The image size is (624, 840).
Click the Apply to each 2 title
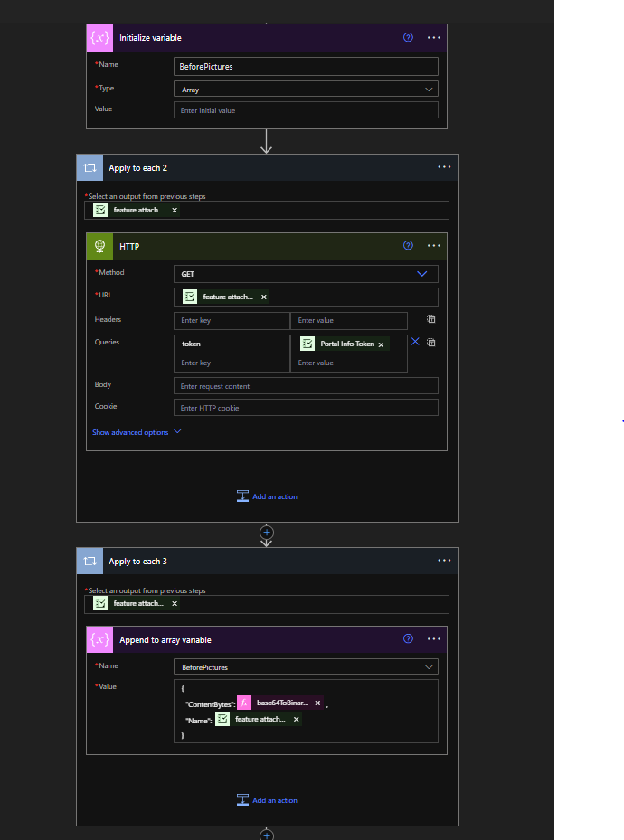pos(137,167)
